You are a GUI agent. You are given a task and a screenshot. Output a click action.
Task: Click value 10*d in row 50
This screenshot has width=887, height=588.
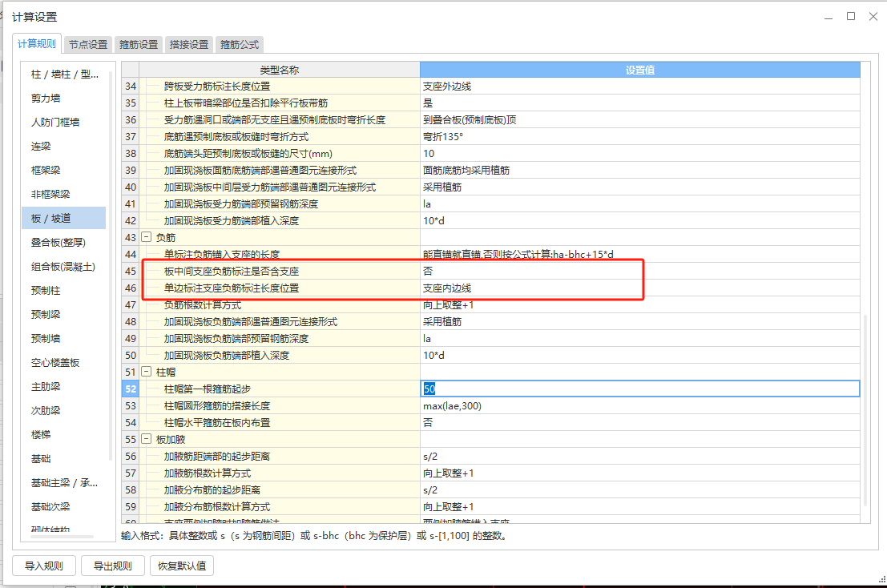click(639, 356)
